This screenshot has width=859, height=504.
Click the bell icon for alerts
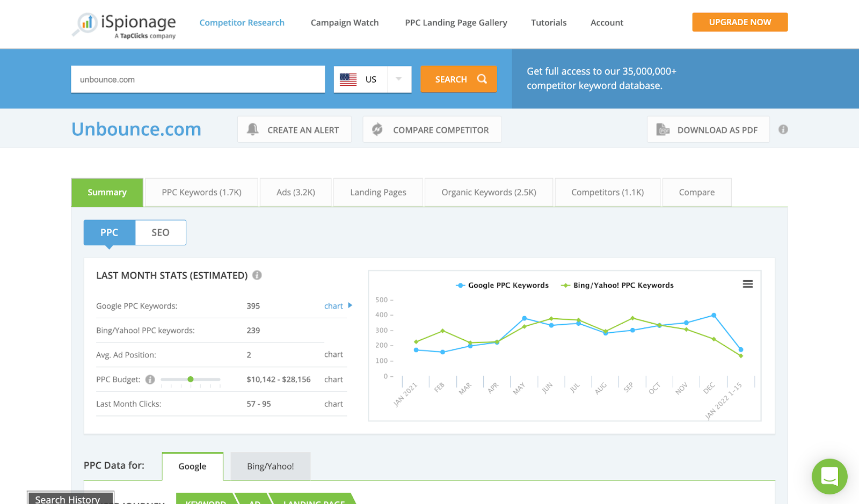pyautogui.click(x=252, y=129)
